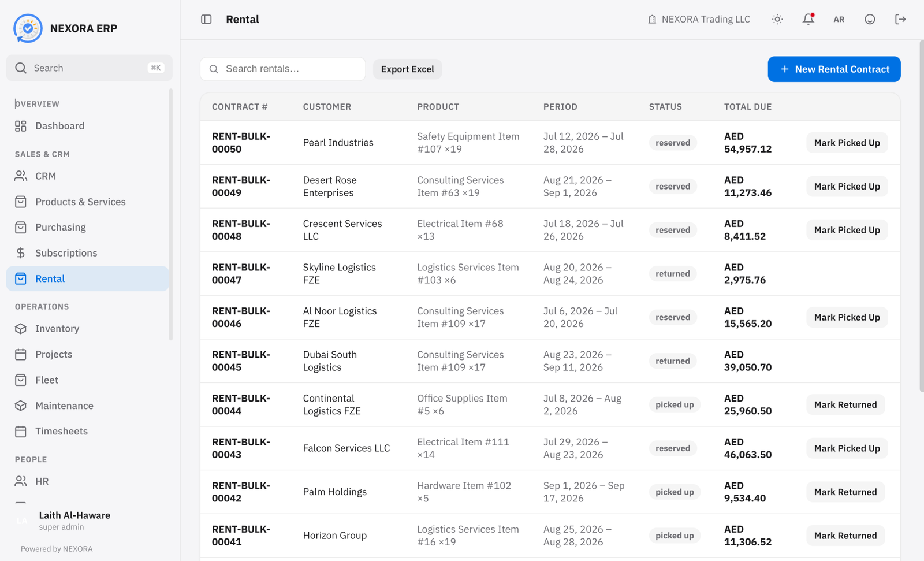Mark RENT-BULK-00044 as returned
The image size is (924, 561).
pyautogui.click(x=845, y=405)
